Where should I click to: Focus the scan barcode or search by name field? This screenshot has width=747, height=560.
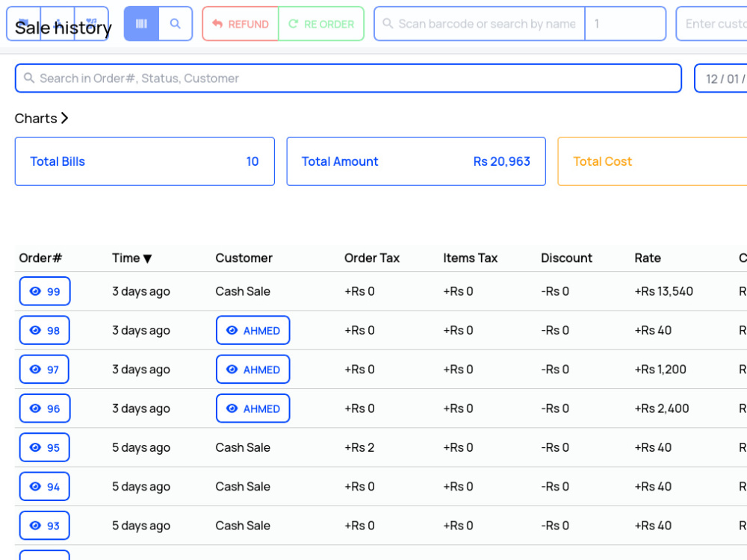coord(480,24)
